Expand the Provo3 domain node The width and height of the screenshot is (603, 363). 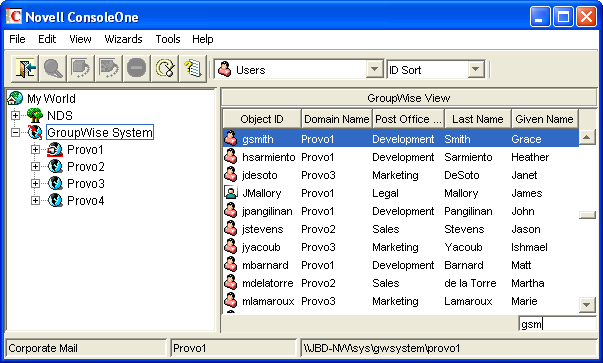click(35, 183)
